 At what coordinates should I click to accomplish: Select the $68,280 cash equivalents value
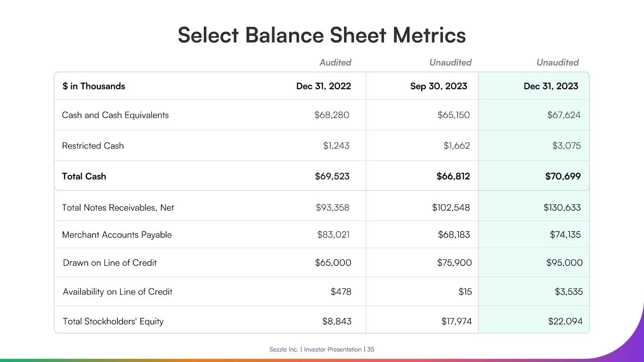[332, 115]
